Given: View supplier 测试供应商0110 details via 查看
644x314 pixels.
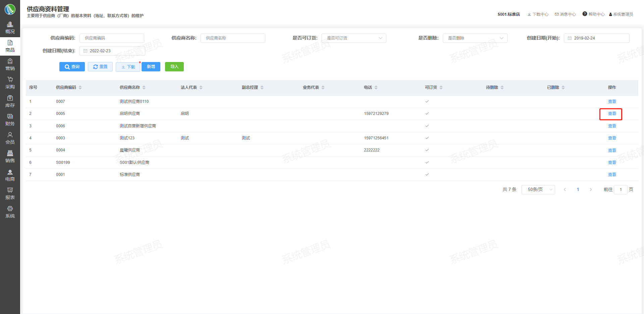Looking at the screenshot, I should tap(612, 102).
